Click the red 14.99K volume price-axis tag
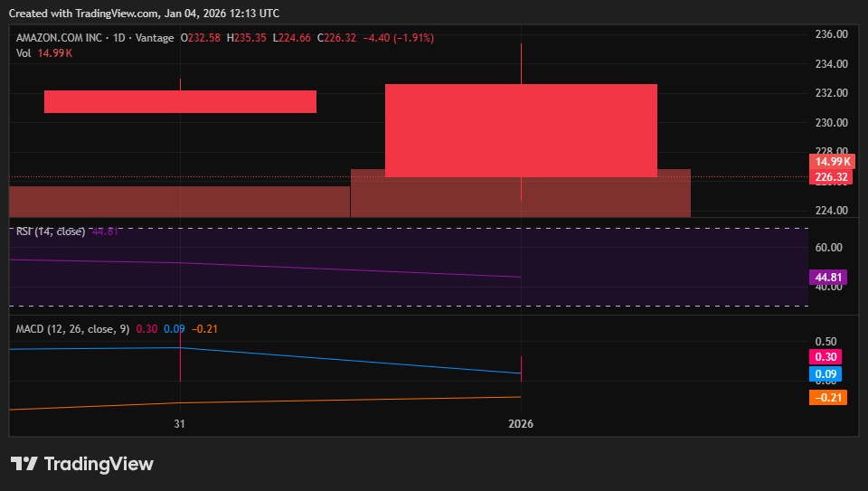This screenshot has width=868, height=491. click(x=832, y=162)
